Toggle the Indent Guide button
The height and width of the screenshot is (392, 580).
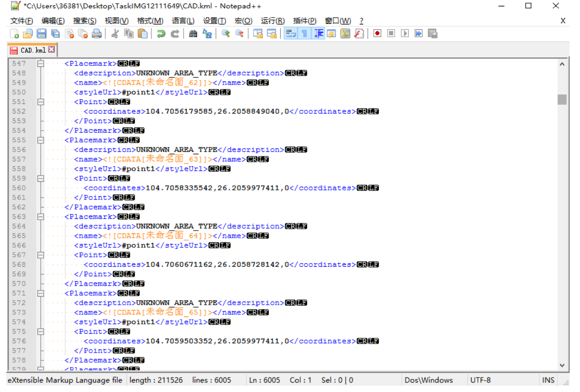click(x=318, y=33)
